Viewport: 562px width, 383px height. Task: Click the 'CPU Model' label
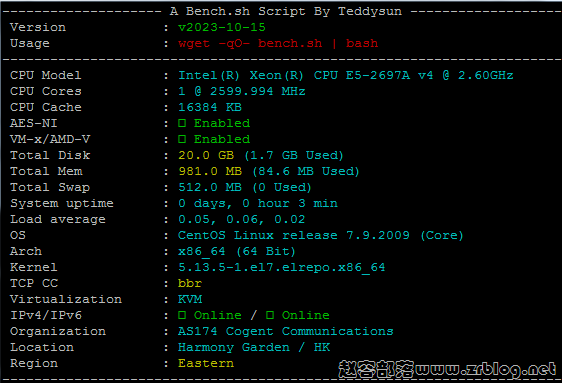pyautogui.click(x=46, y=75)
